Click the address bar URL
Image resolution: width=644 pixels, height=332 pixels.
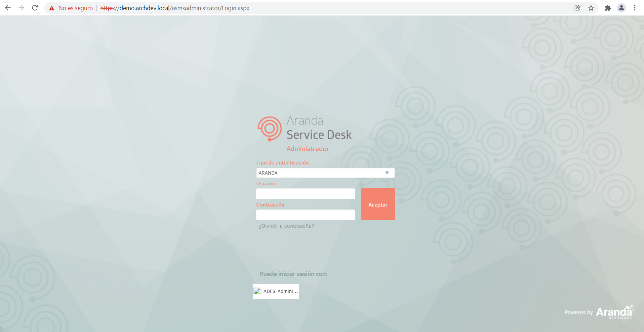(x=175, y=8)
